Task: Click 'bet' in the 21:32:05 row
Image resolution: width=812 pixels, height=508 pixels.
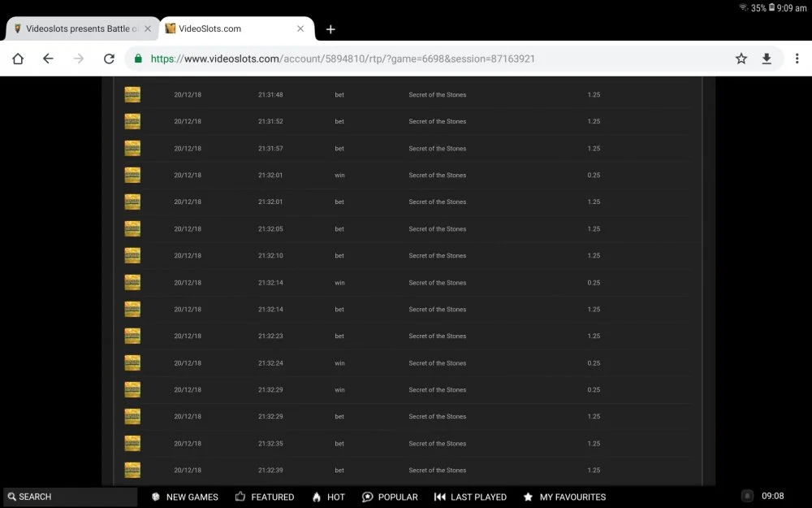Action: coord(339,228)
